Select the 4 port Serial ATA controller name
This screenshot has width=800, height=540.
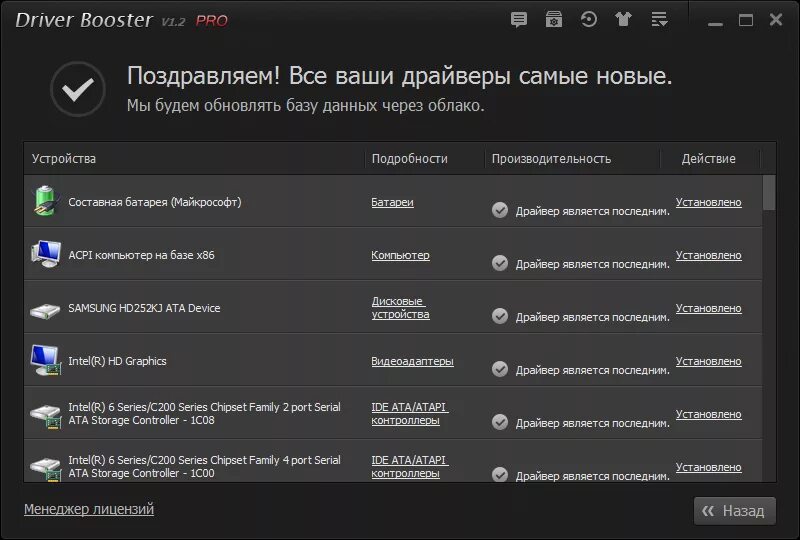point(204,467)
